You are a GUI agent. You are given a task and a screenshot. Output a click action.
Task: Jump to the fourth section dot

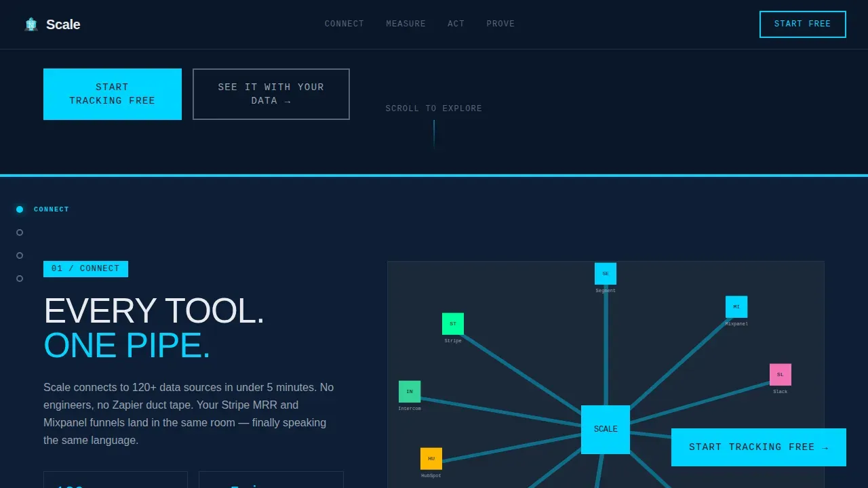[x=20, y=279]
